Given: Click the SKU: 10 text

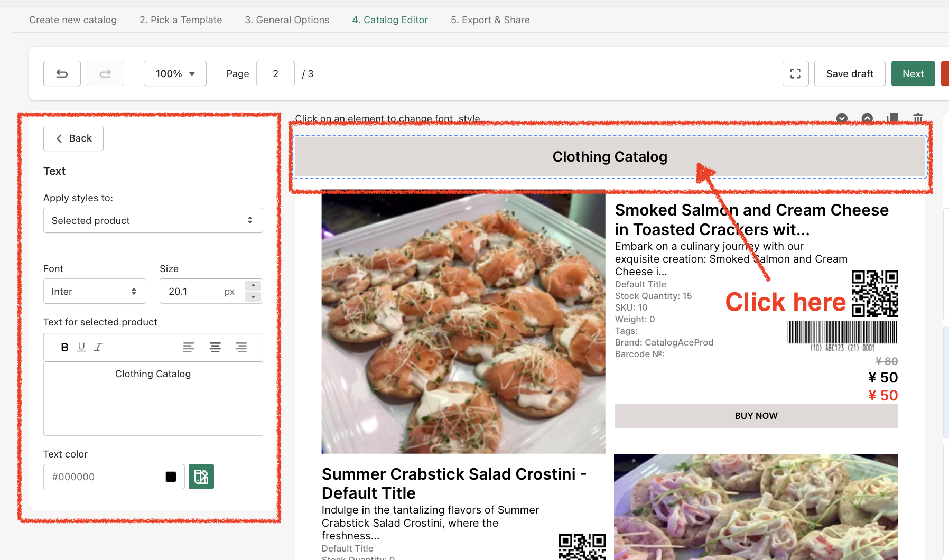Looking at the screenshot, I should 631,307.
